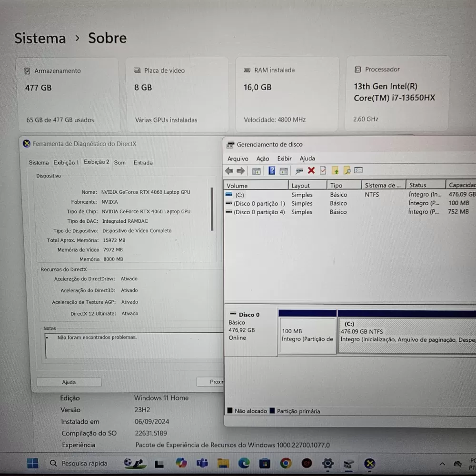Toggle the Action pane toolbar icon
476x476 pixels.
click(284, 171)
